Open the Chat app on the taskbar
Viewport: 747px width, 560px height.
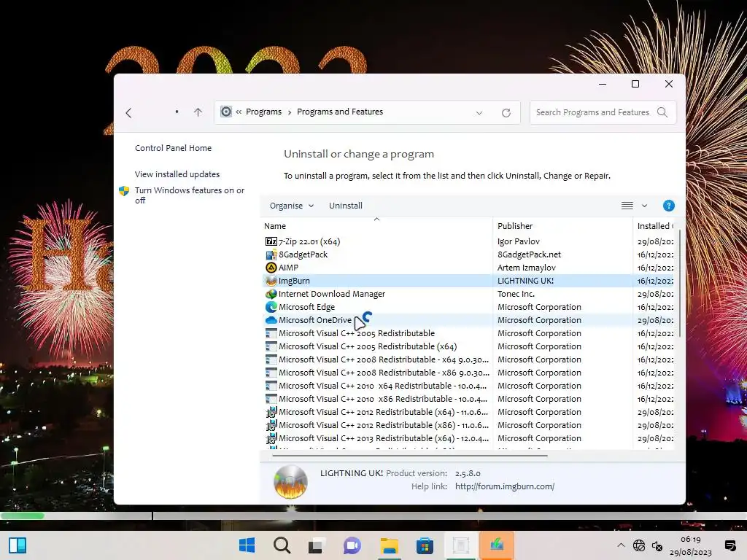coord(352,545)
